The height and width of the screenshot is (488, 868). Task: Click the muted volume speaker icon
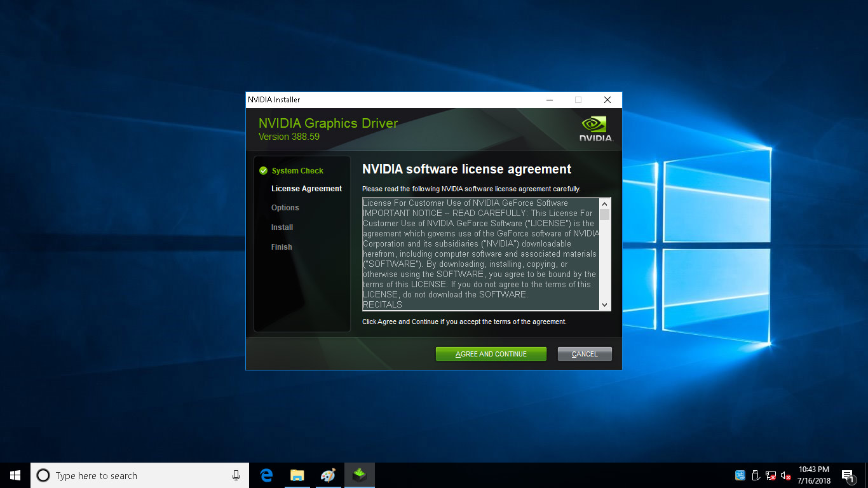[785, 475]
